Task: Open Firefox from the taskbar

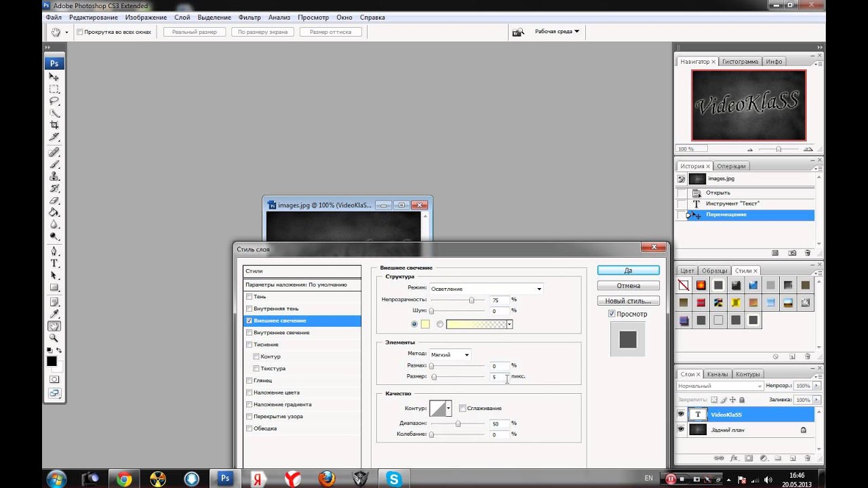Action: click(327, 479)
